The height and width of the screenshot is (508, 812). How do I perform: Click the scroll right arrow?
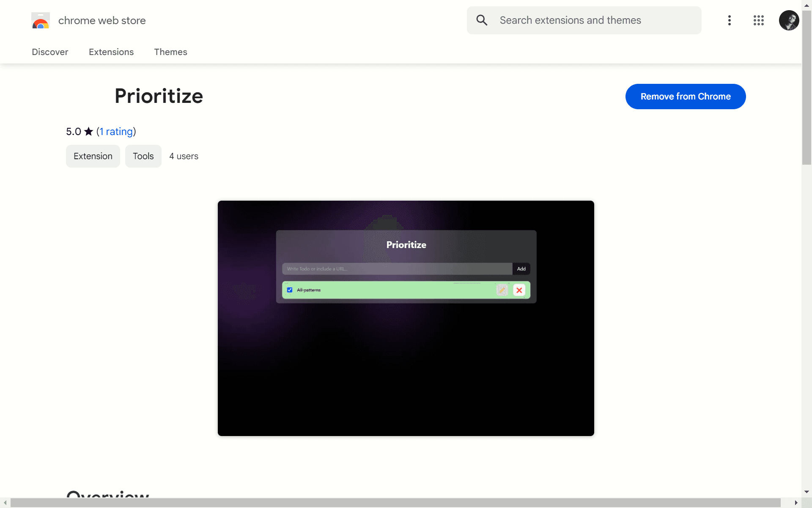coord(796,502)
